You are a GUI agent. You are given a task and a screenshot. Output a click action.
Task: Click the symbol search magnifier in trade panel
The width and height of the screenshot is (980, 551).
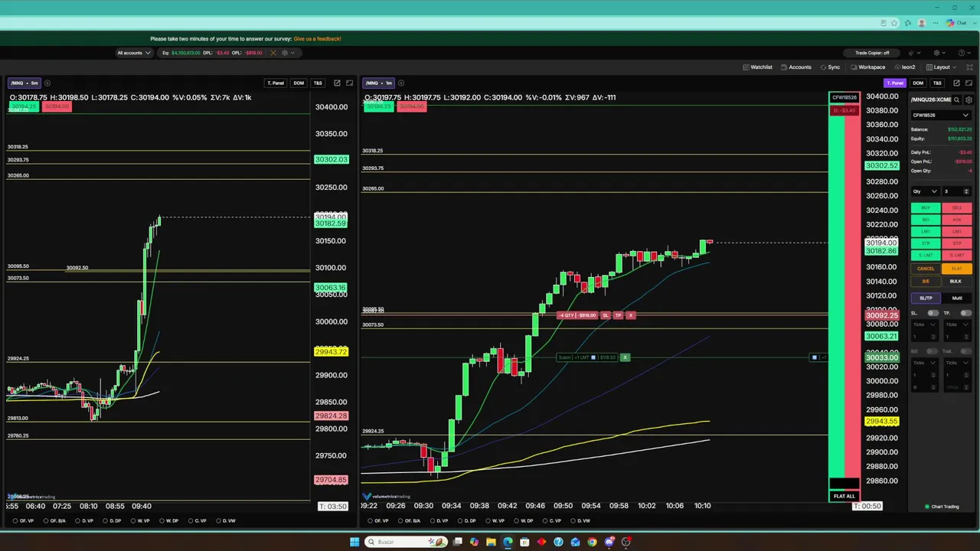[x=956, y=99]
